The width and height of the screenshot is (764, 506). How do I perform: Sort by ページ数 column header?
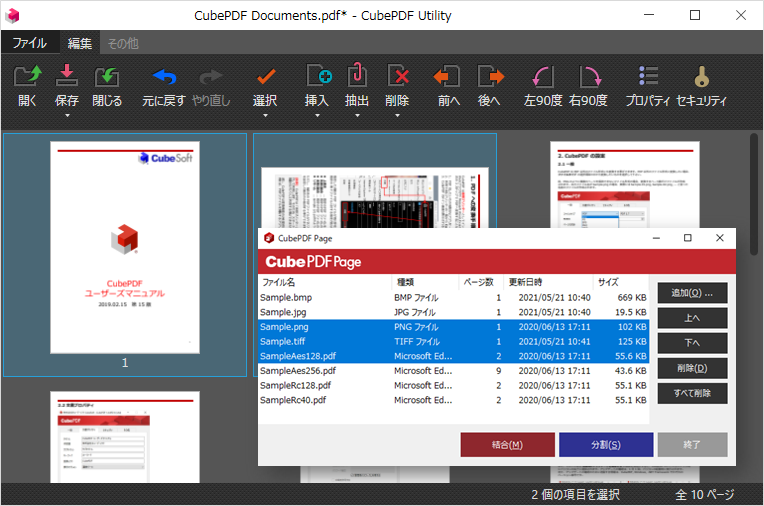tap(480, 282)
